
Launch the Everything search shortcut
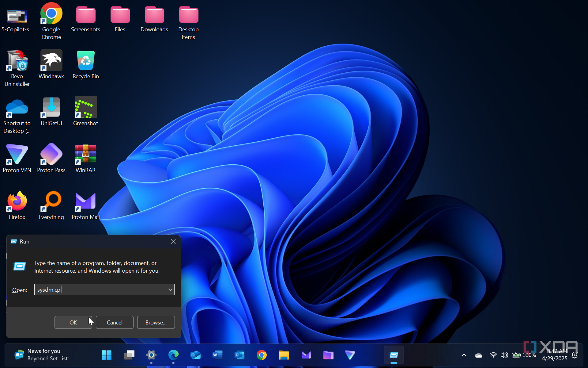(x=51, y=205)
